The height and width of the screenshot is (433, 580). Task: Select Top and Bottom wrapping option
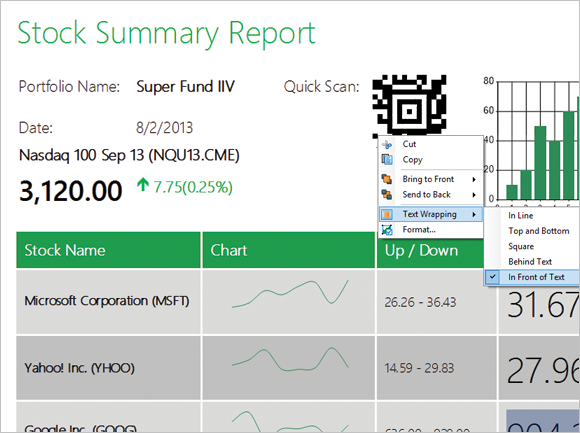[x=539, y=231]
